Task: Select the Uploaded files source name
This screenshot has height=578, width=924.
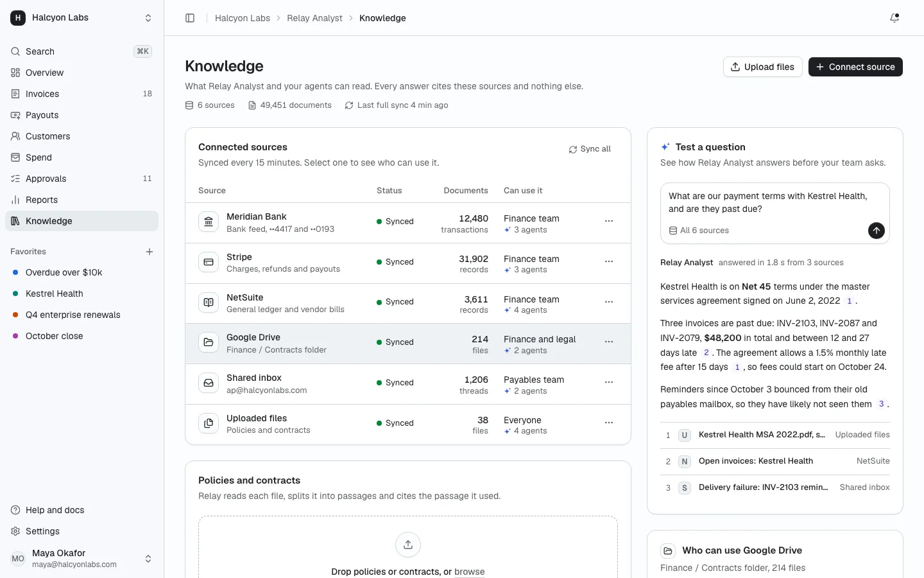Action: [x=257, y=418]
